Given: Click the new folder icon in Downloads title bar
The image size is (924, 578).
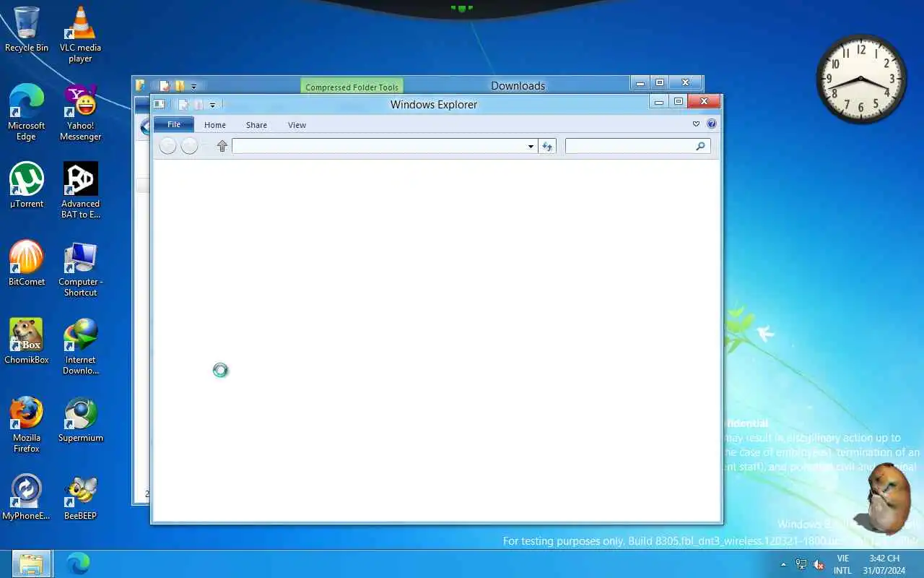Looking at the screenshot, I should coord(180,85).
